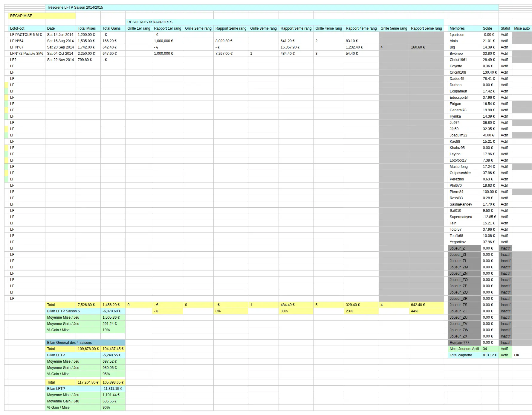532x415 pixels.
Task: Click the date "Sat 04 Oct 2014"
Action: click(60, 54)
